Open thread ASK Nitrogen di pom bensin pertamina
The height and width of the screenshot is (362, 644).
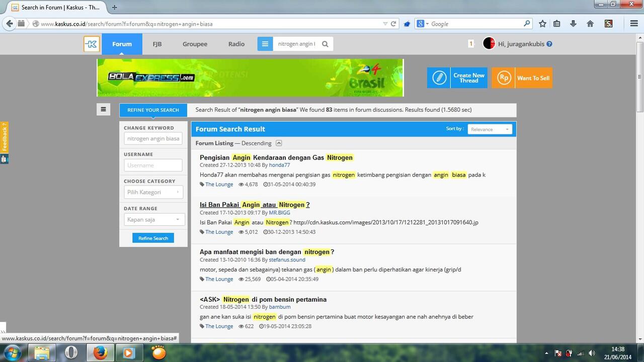coord(263,299)
